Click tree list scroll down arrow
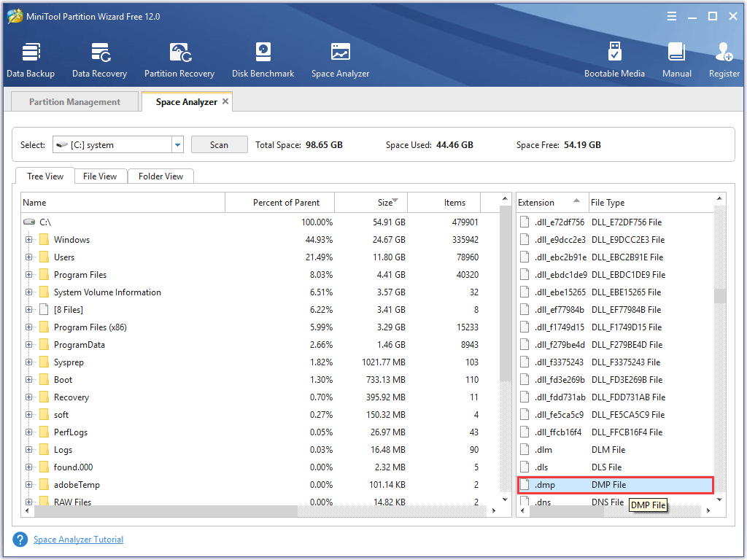 pyautogui.click(x=505, y=499)
